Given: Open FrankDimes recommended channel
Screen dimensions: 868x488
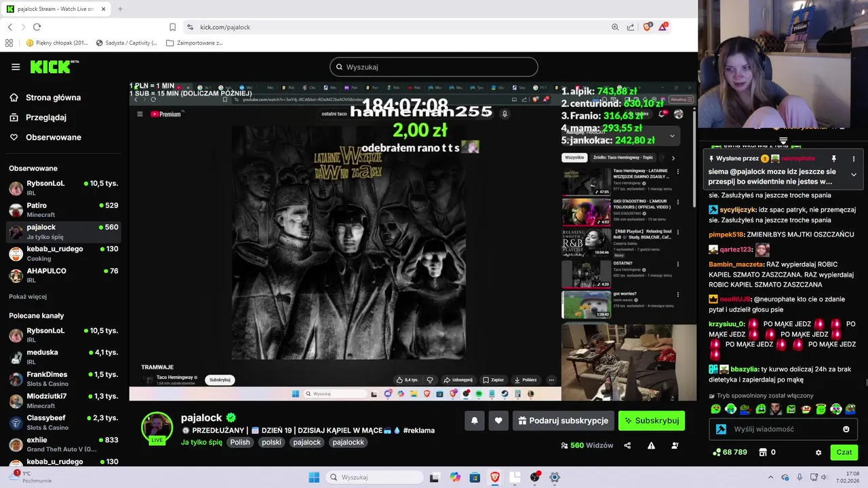Looking at the screenshot, I should (x=63, y=378).
